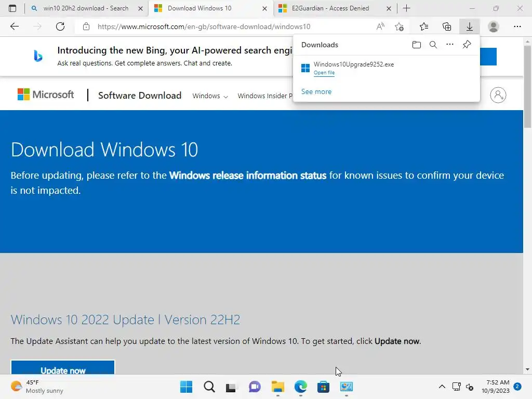Click the vertical page scrollbar thumb
The image size is (532, 399).
(x=527, y=87)
